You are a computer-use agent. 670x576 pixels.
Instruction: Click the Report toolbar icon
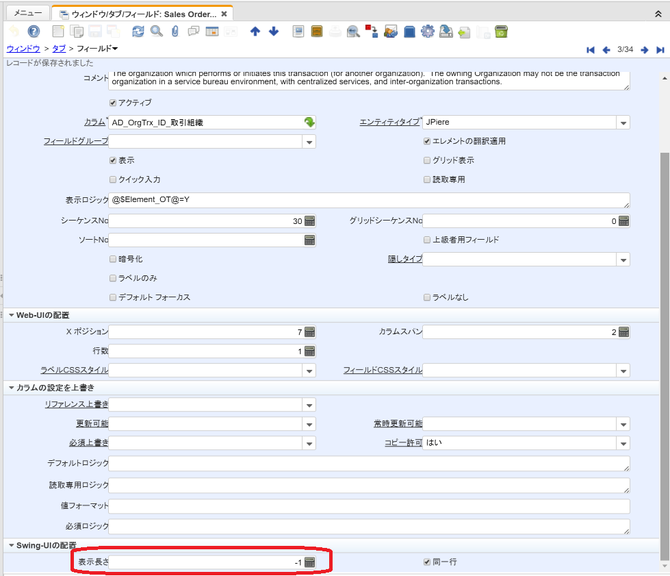298,31
